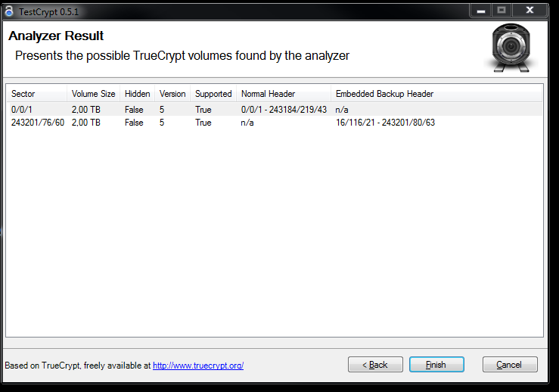Sort by the Sector column header
Screen dimensions: 559x392
tap(37, 94)
